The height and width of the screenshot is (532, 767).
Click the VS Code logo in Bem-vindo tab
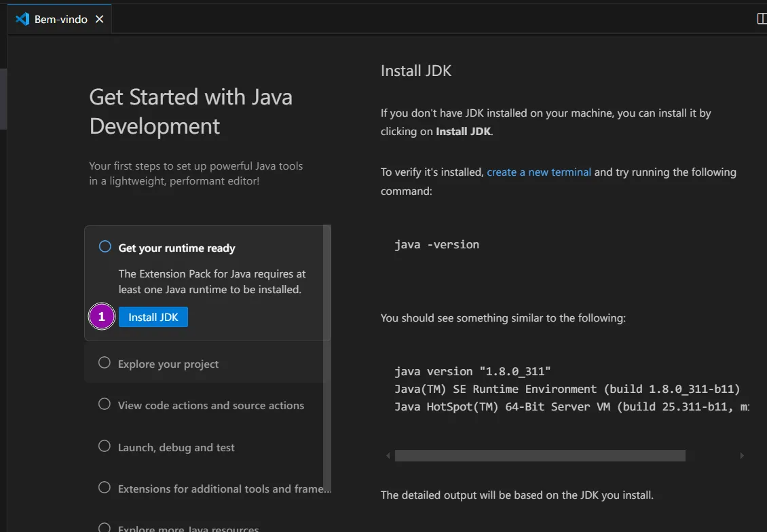[x=22, y=19]
